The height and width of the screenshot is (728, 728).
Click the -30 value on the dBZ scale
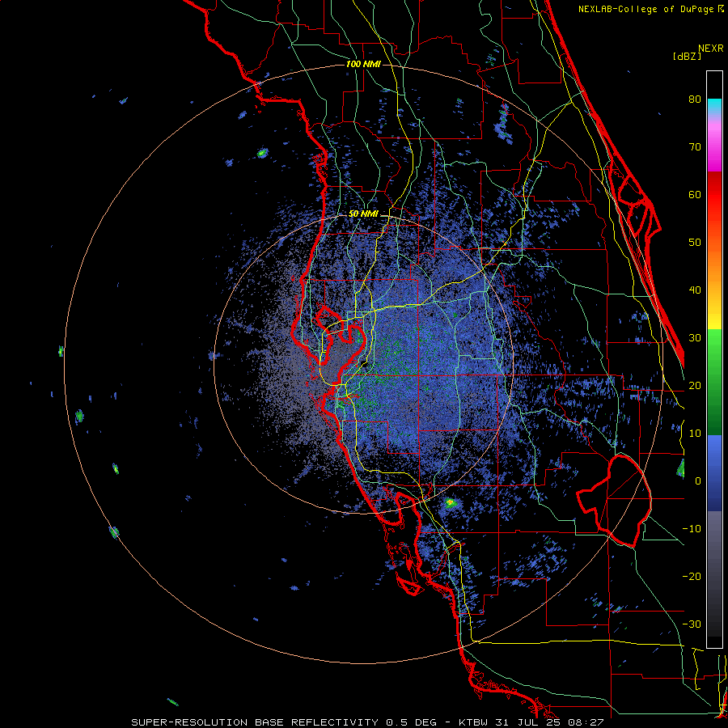(x=692, y=624)
